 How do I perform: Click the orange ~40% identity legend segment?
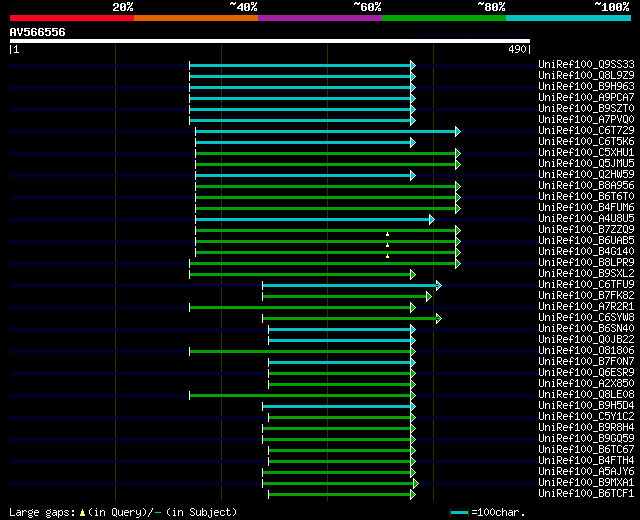point(196,18)
